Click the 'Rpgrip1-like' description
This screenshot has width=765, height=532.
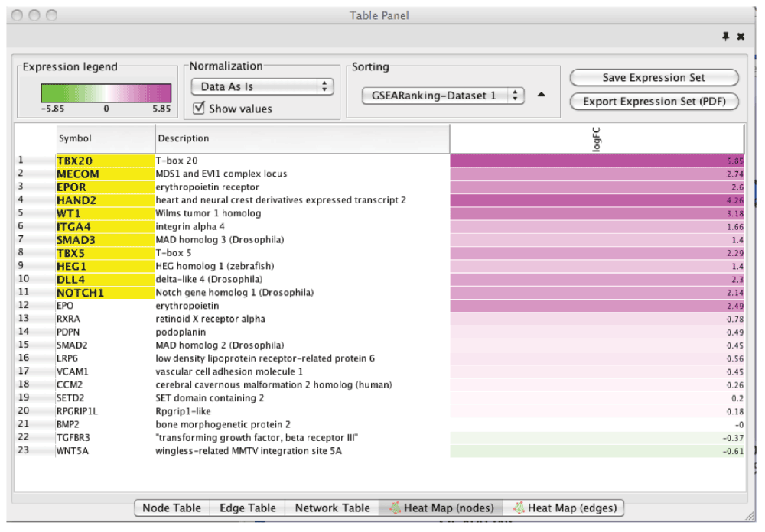click(183, 411)
